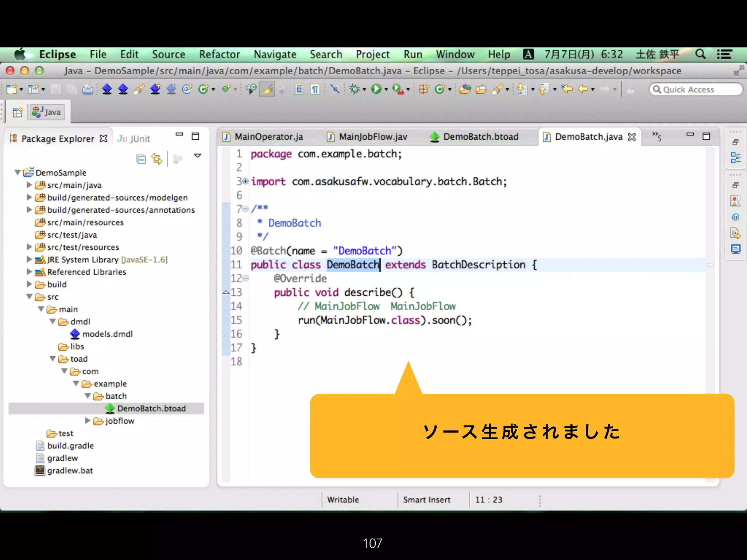Collapse the dmdl folder
The height and width of the screenshot is (560, 747).
coord(53,321)
